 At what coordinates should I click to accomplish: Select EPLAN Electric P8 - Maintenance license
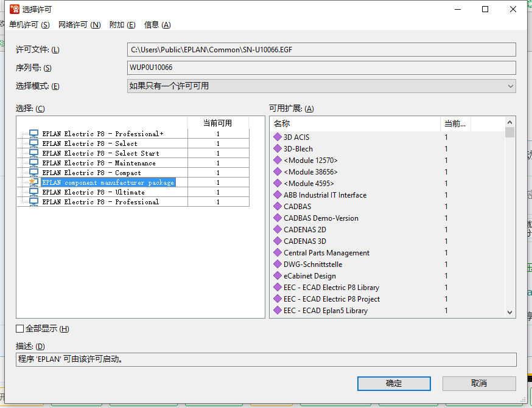tap(99, 163)
